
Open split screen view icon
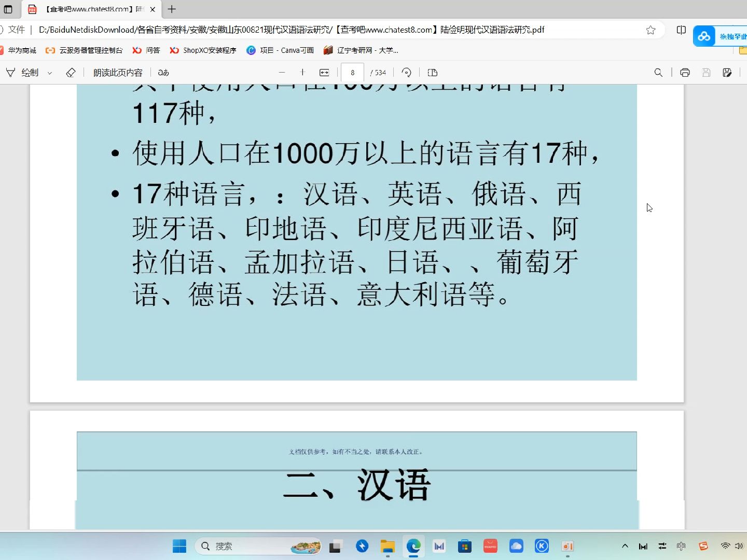tap(681, 30)
